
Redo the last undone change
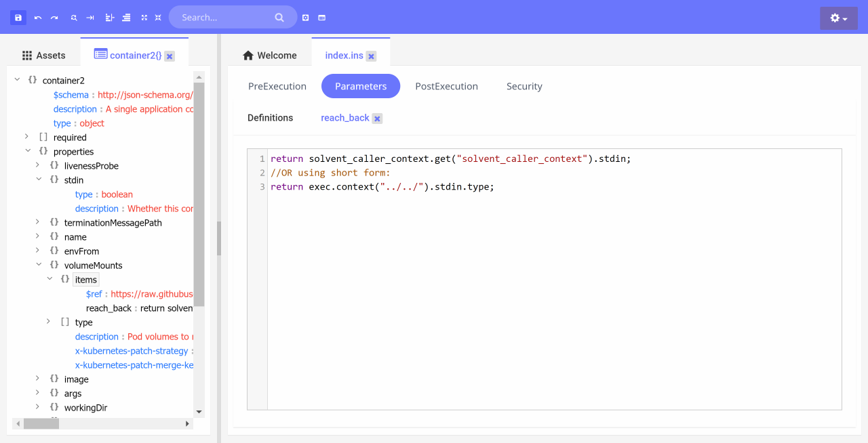54,18
